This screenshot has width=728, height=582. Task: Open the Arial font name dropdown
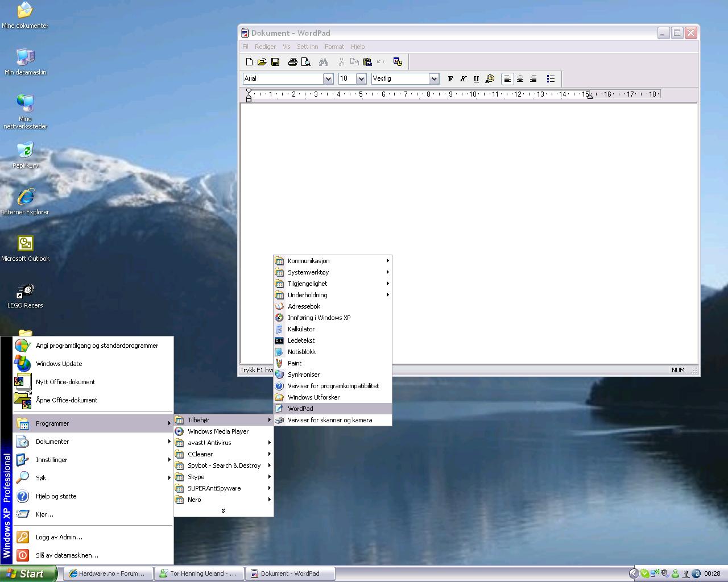pos(328,79)
